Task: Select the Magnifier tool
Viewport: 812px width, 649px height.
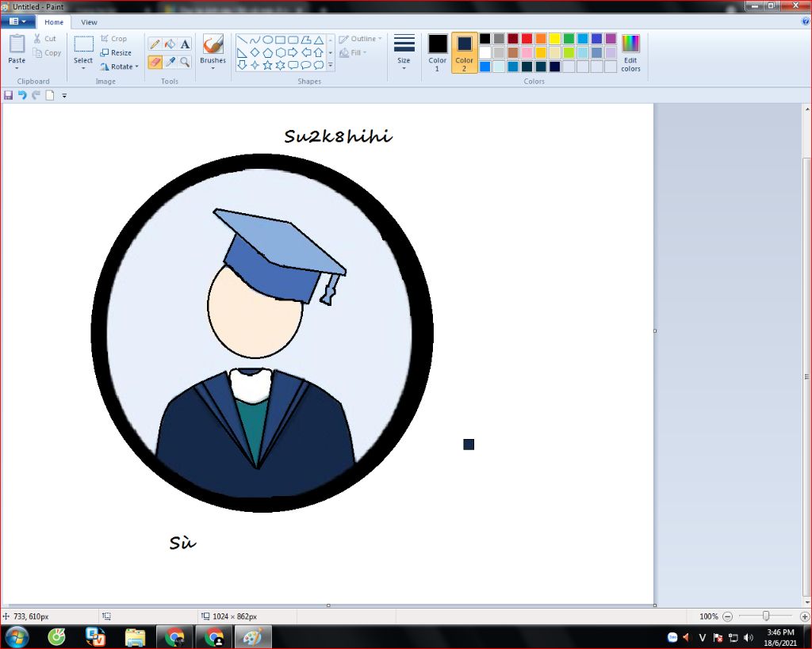Action: tap(185, 62)
